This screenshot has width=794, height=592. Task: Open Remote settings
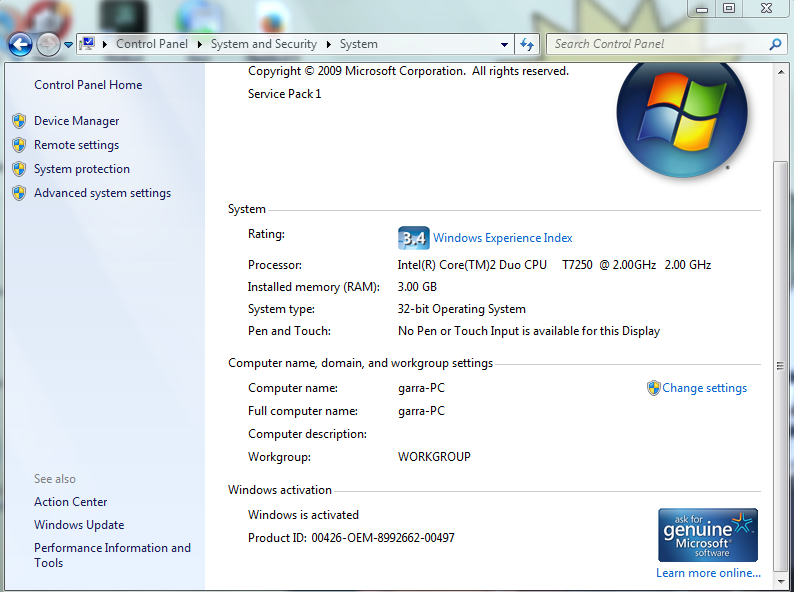(76, 145)
